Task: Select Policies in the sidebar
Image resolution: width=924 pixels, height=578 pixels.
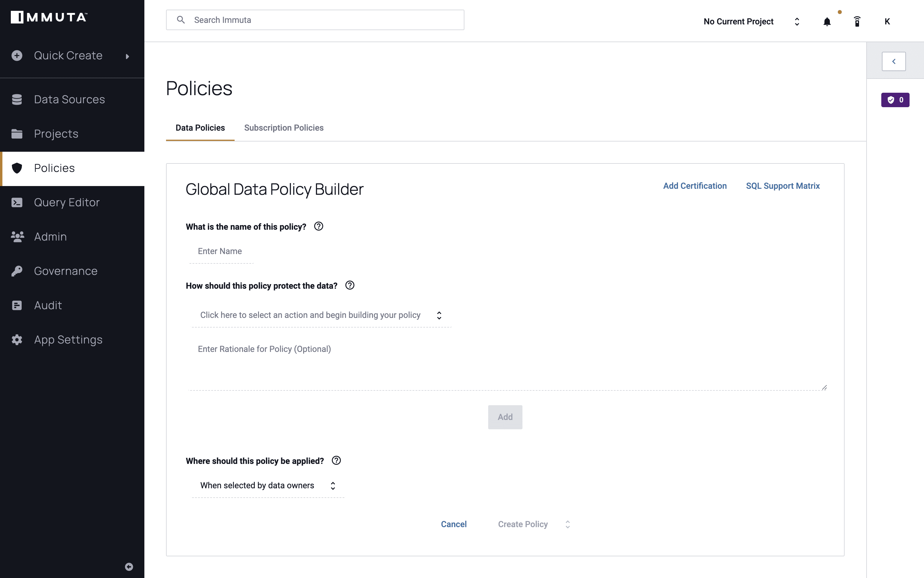Action: [x=72, y=168]
